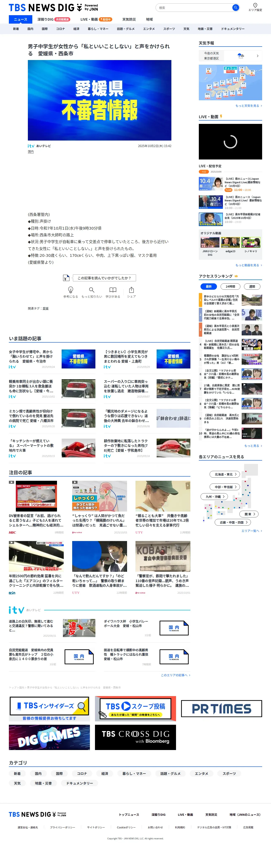The height and width of the screenshot is (868, 271).
Task: Open 九州・沖縄 area chevron button
Action: tap(214, 497)
